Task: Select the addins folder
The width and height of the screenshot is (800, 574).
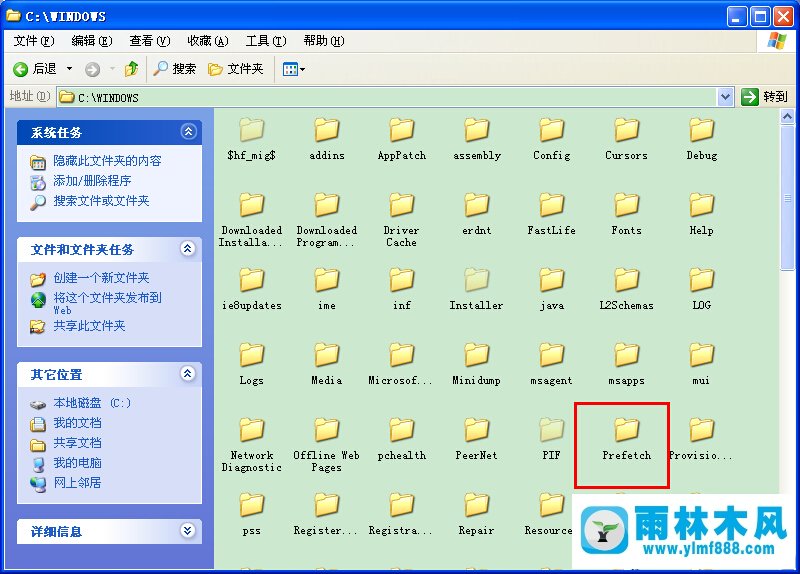Action: pos(327,139)
